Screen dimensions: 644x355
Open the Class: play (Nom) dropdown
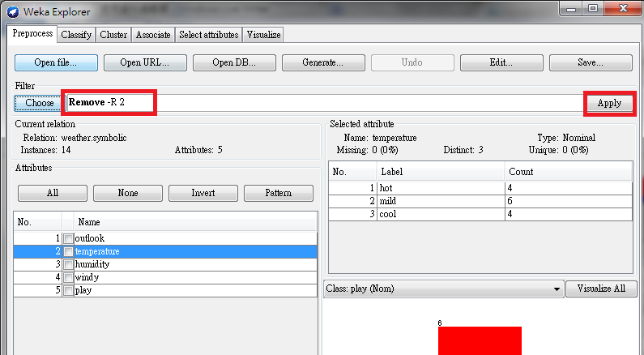click(443, 289)
